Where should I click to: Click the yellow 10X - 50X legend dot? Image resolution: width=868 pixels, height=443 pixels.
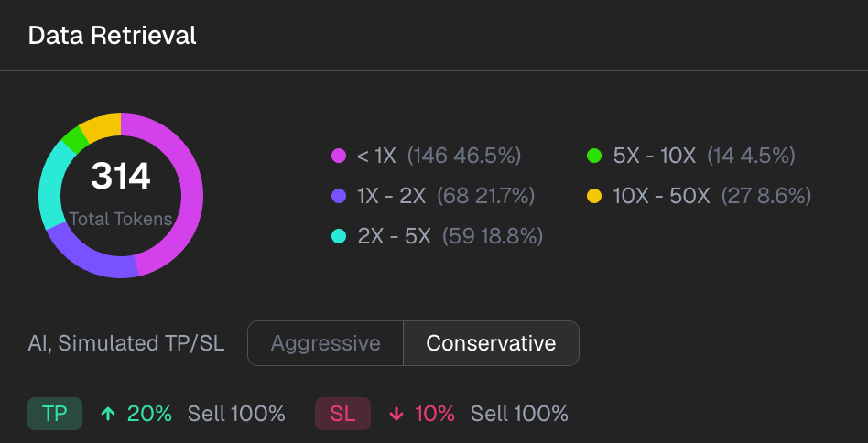[x=594, y=196]
